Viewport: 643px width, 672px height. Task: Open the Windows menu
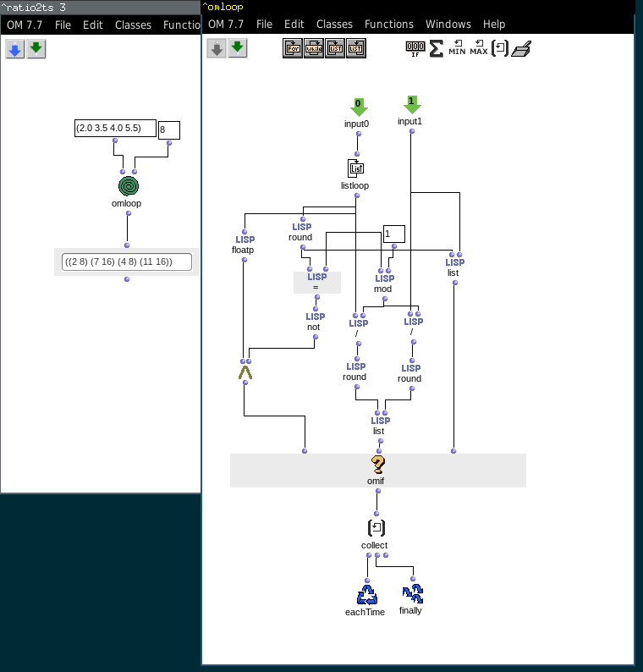pyautogui.click(x=448, y=24)
